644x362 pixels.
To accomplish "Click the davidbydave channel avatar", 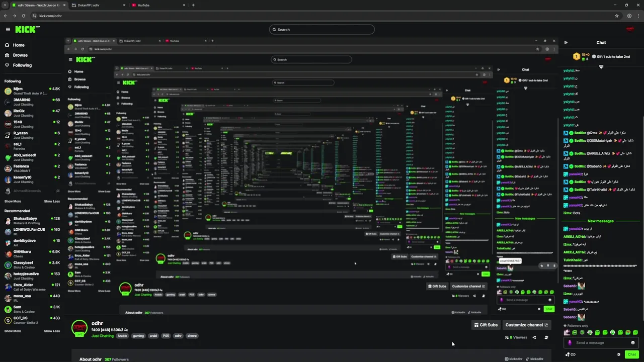I will tap(8, 243).
